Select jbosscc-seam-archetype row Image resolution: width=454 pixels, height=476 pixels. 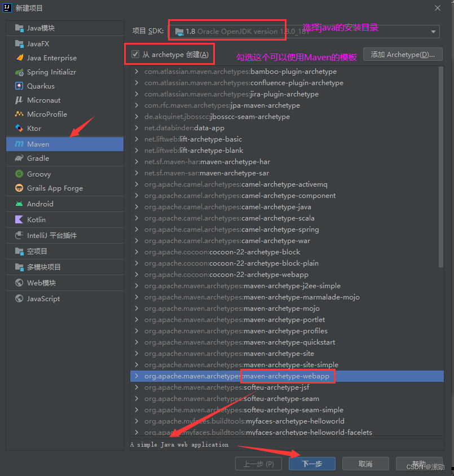pos(287,117)
